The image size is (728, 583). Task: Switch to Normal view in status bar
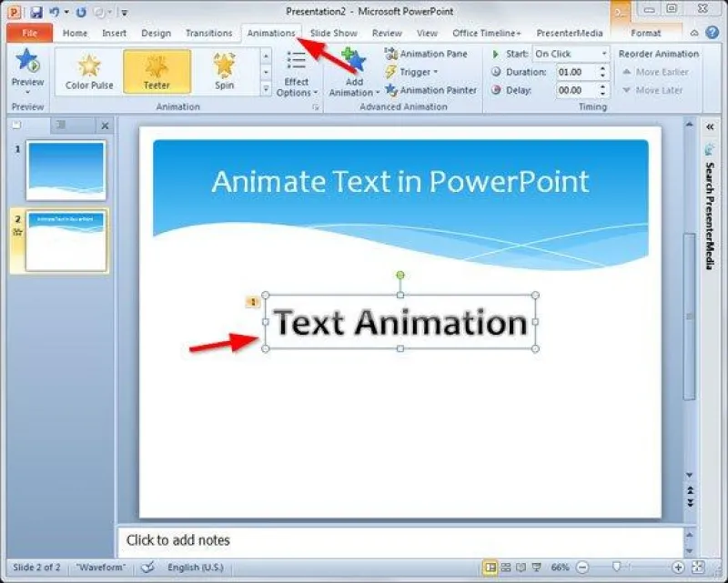[x=490, y=568]
